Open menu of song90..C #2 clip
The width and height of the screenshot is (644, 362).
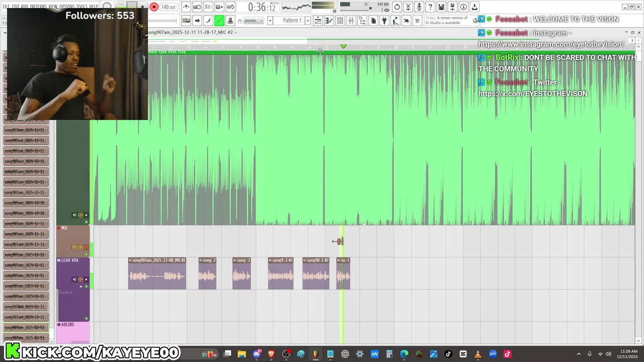click(x=305, y=260)
